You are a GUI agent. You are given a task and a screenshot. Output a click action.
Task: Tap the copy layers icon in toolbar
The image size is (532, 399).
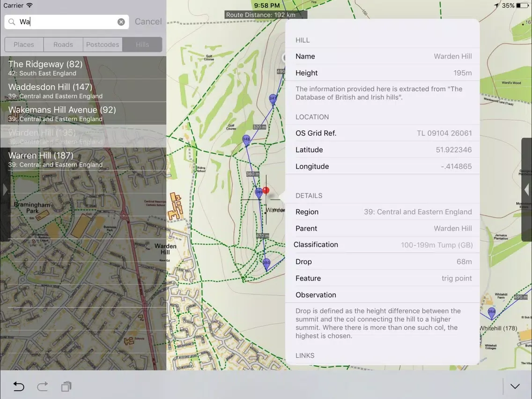(66, 386)
